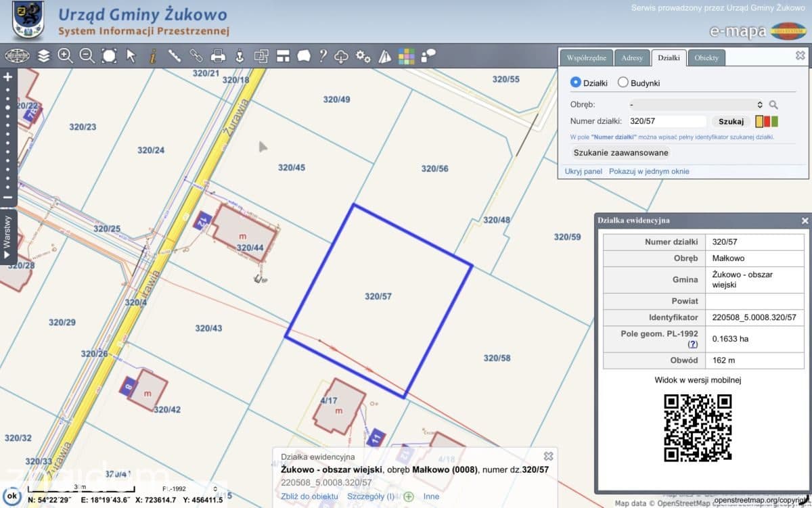Click Pokazuj w jednym oknie link
This screenshot has height=508, width=812.
click(649, 172)
